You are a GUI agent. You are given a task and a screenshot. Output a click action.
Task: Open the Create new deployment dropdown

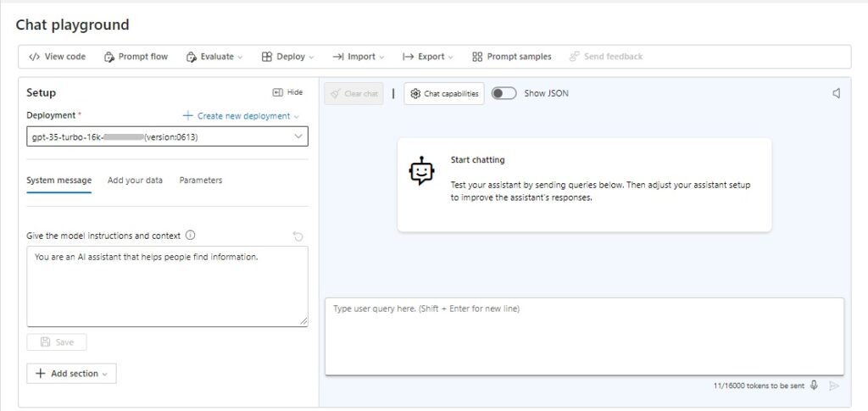tap(241, 116)
